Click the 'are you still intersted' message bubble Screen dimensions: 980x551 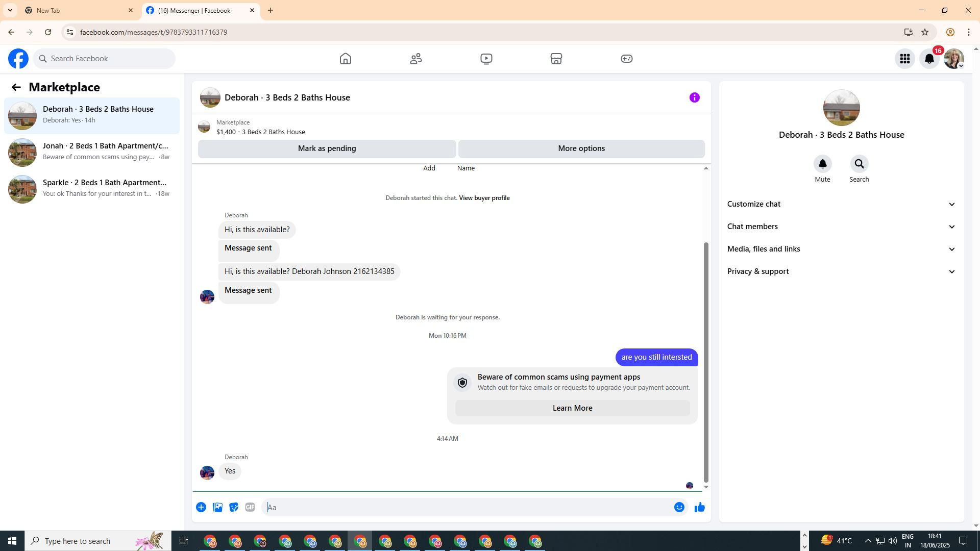[x=656, y=357]
